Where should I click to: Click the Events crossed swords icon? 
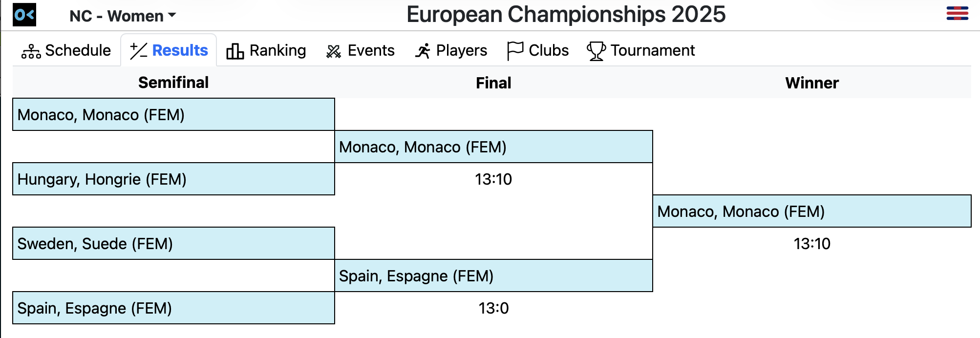(x=334, y=51)
